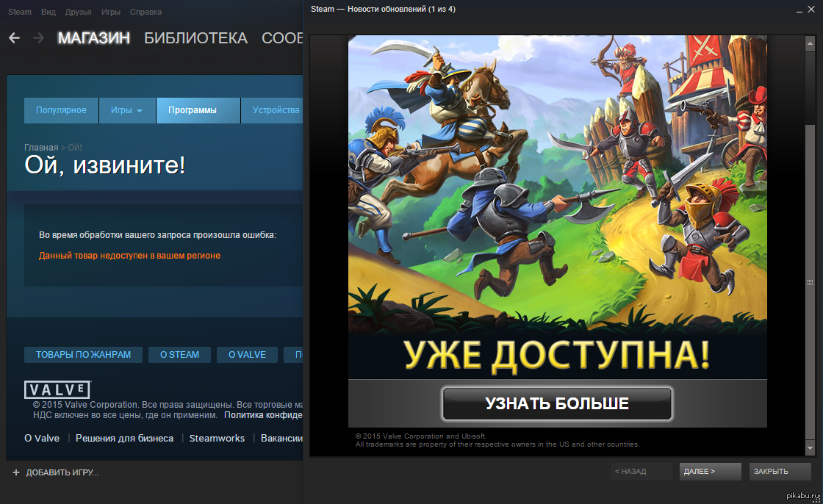Image resolution: width=823 pixels, height=504 pixels.
Task: Open the Друзья menu
Action: point(78,12)
